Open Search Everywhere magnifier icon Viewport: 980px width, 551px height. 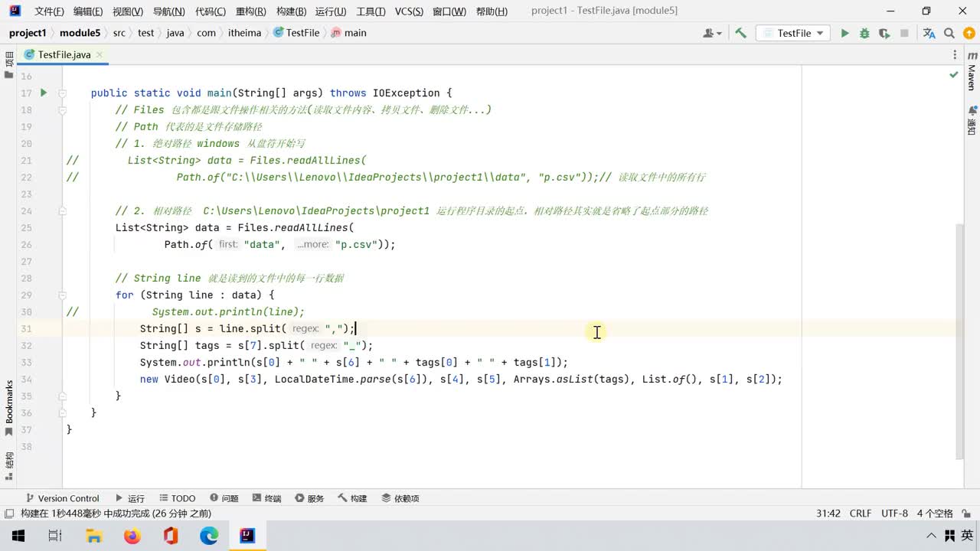pyautogui.click(x=949, y=33)
